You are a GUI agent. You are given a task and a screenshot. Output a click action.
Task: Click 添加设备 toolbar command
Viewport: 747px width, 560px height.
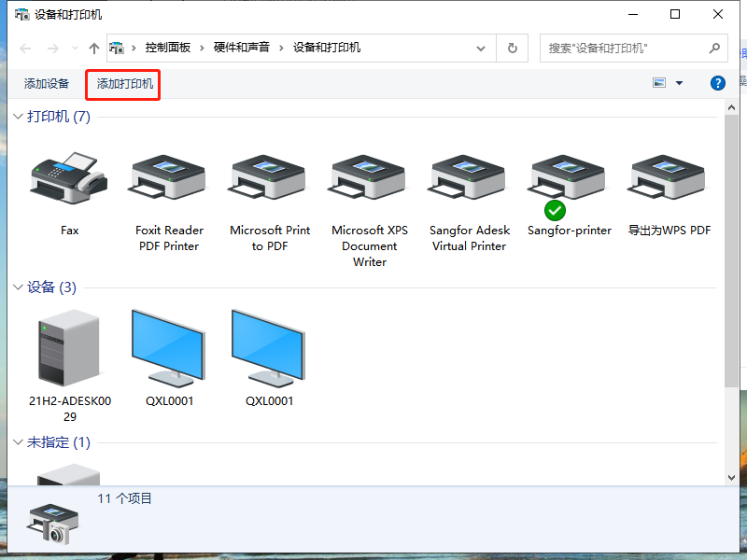[x=47, y=84]
